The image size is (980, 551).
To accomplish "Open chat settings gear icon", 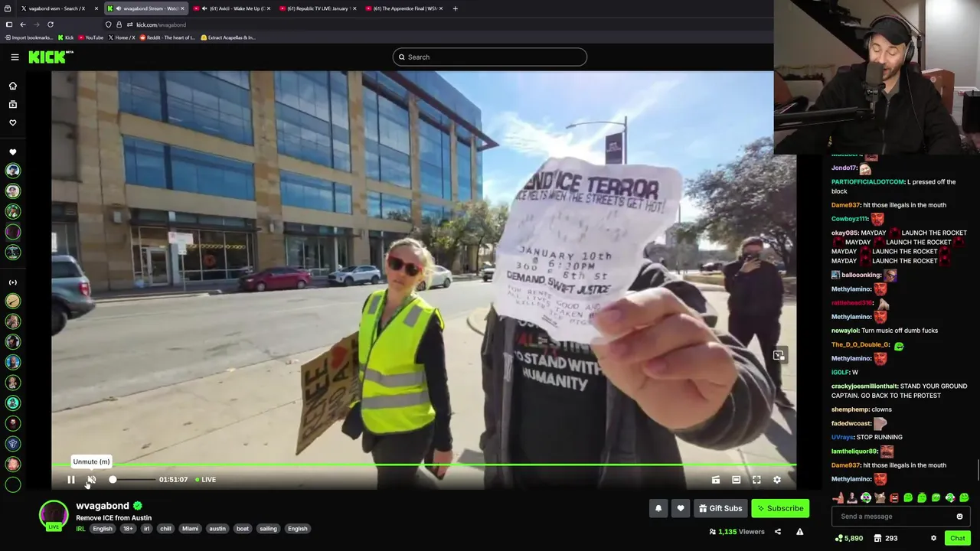I will click(933, 538).
